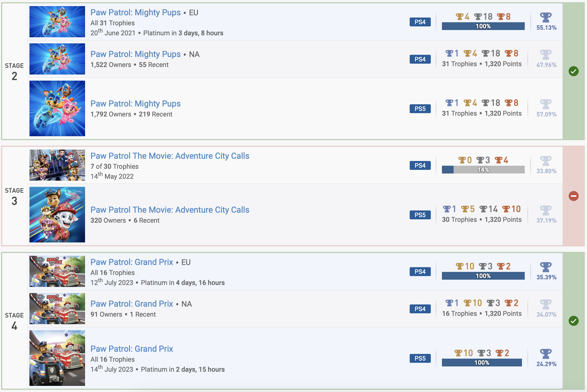Click platinum trophy icon showing 55.13%

pos(546,18)
